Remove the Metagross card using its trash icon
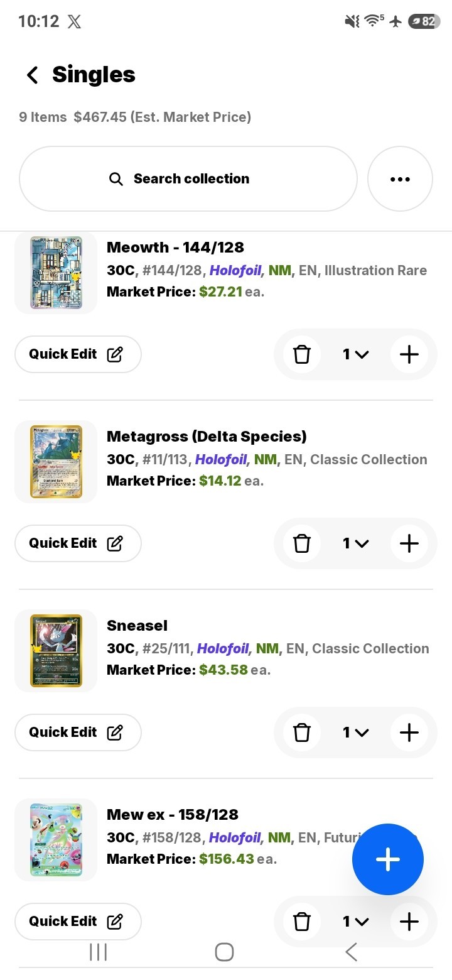 coord(302,543)
